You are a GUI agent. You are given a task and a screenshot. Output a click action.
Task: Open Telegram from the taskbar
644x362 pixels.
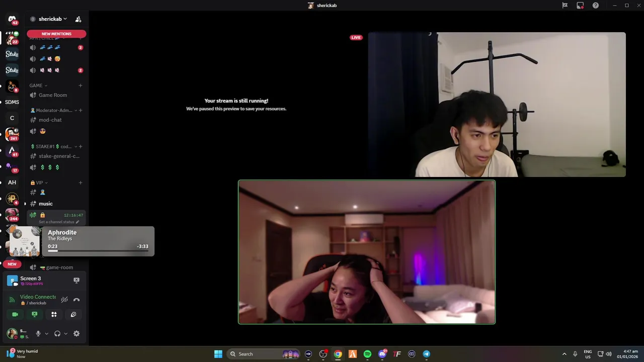click(x=426, y=354)
